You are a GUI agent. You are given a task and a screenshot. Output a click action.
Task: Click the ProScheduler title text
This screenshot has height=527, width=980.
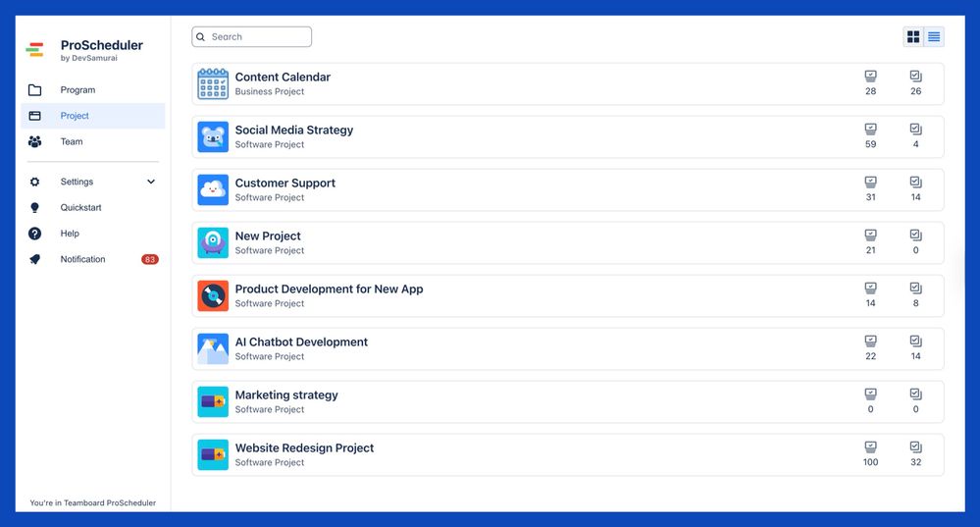(x=102, y=45)
